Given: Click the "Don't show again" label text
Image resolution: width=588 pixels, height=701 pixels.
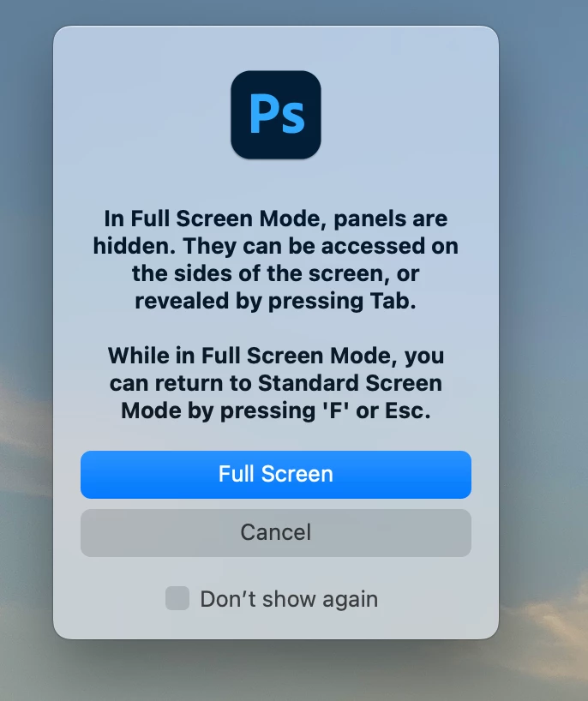Looking at the screenshot, I should coord(289,599).
